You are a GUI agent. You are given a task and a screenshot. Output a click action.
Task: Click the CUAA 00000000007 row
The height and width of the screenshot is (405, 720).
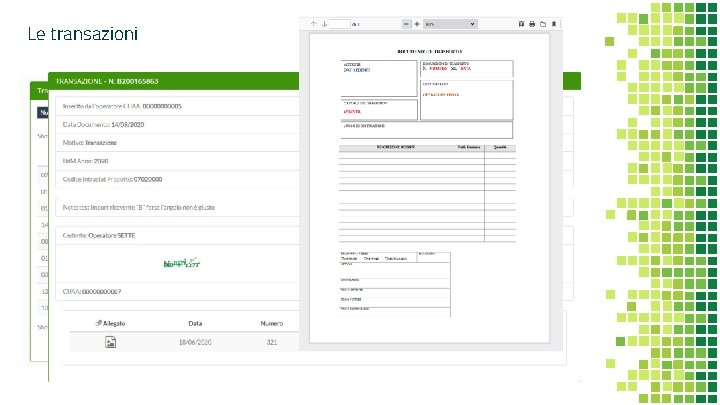click(x=177, y=292)
